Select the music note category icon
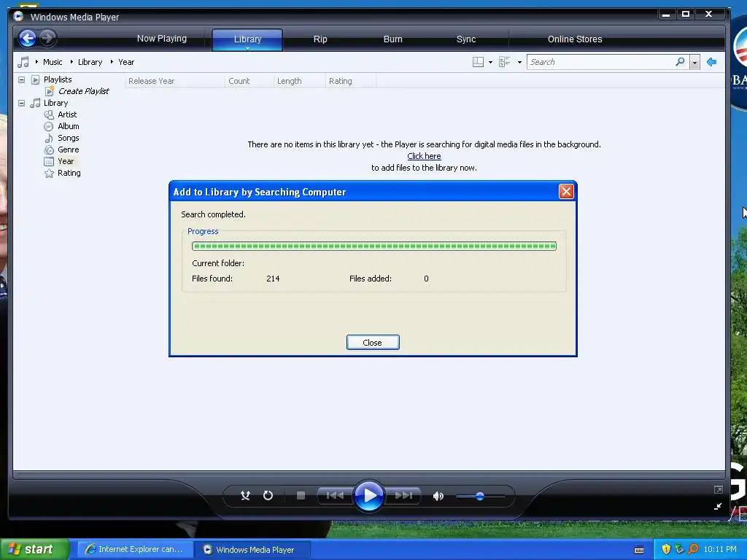 pos(23,62)
